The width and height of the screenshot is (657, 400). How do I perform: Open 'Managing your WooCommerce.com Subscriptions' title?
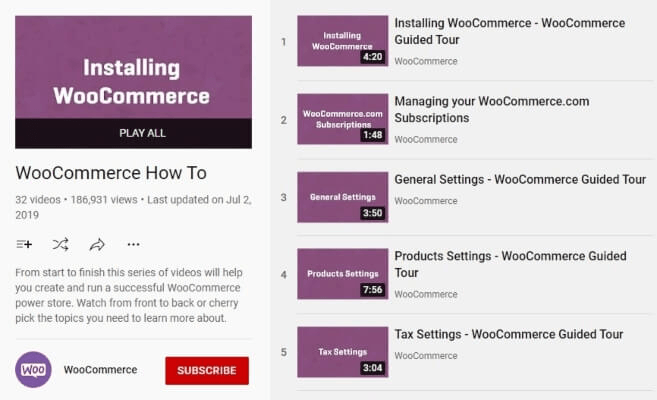pos(492,110)
